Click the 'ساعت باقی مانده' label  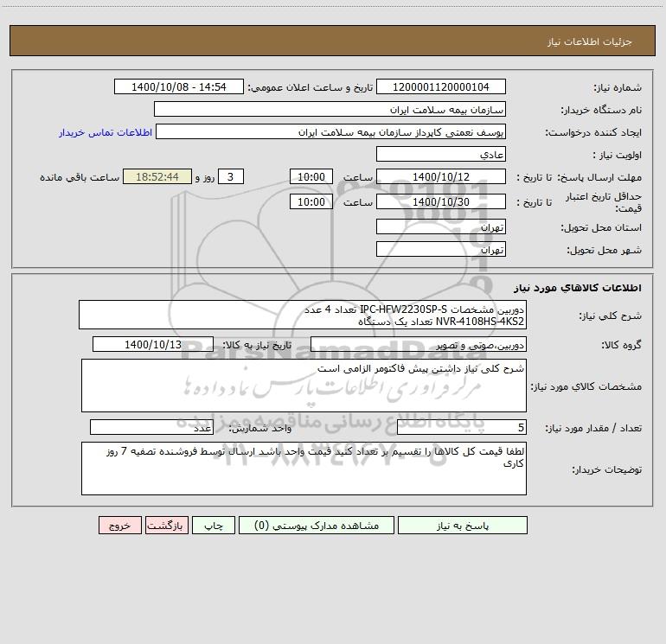coord(80,177)
